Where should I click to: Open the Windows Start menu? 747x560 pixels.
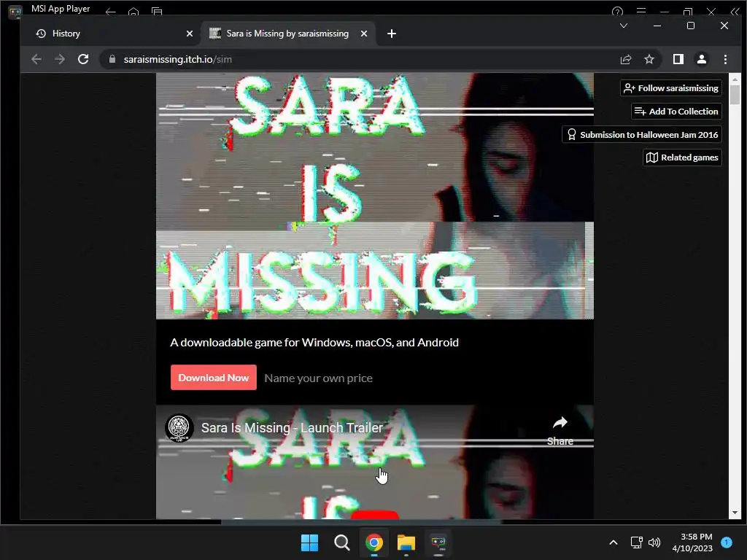pos(309,542)
